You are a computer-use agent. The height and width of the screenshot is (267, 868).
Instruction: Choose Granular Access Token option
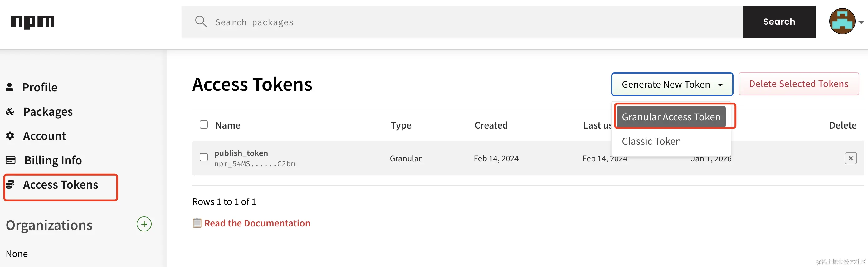[x=671, y=117]
